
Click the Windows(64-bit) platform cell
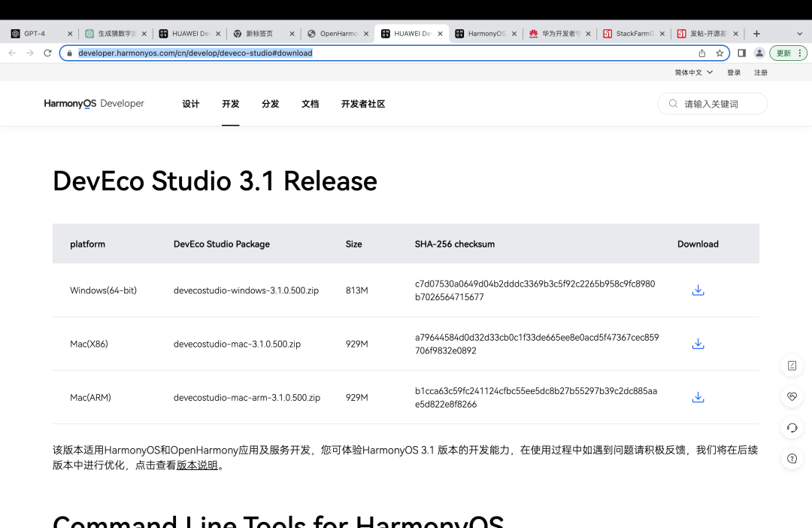pos(103,290)
